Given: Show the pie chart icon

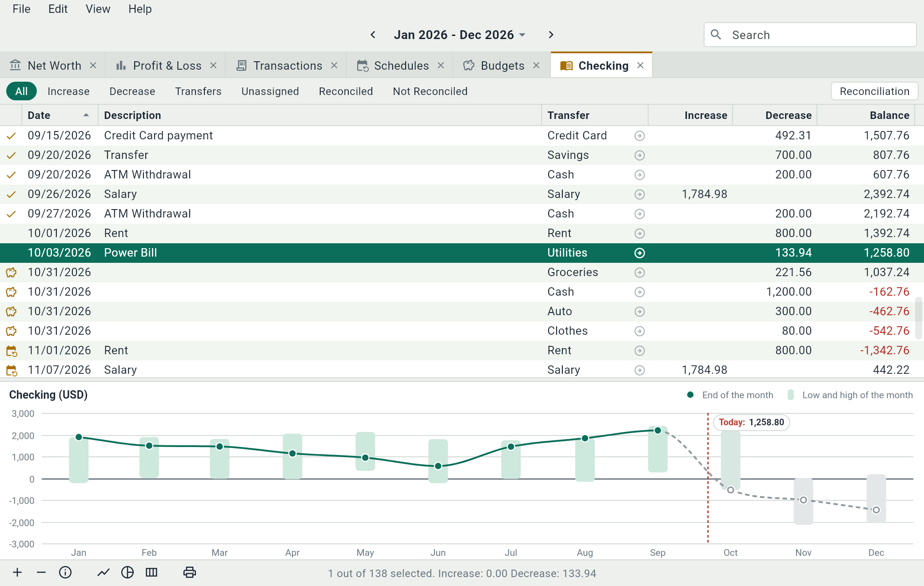Looking at the screenshot, I should 127,573.
